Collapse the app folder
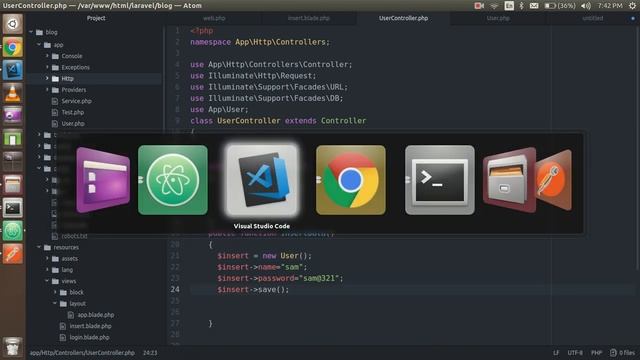This screenshot has width=640, height=360. point(39,45)
